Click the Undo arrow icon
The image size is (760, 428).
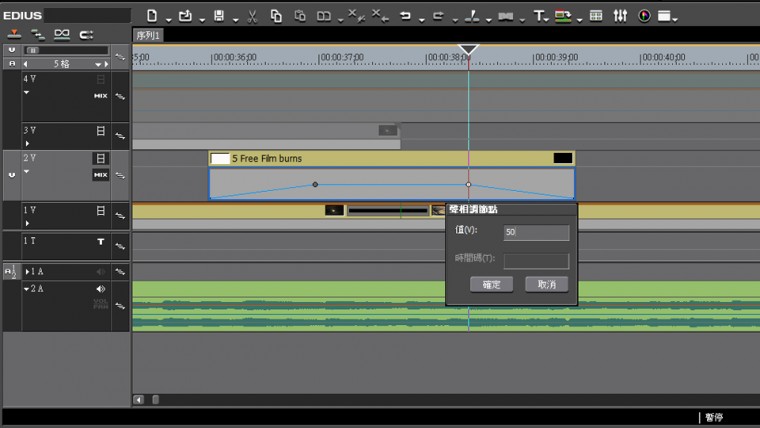pyautogui.click(x=406, y=16)
